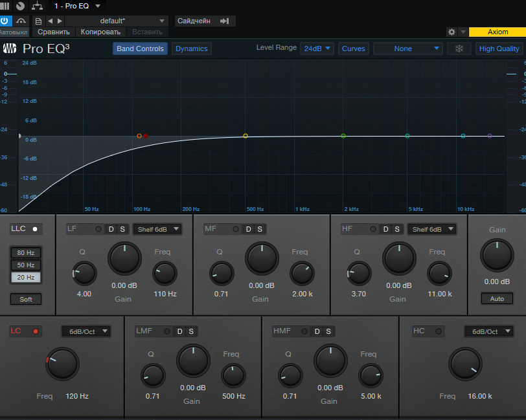Go to the next preset arrow
This screenshot has height=420, width=526.
(60, 21)
